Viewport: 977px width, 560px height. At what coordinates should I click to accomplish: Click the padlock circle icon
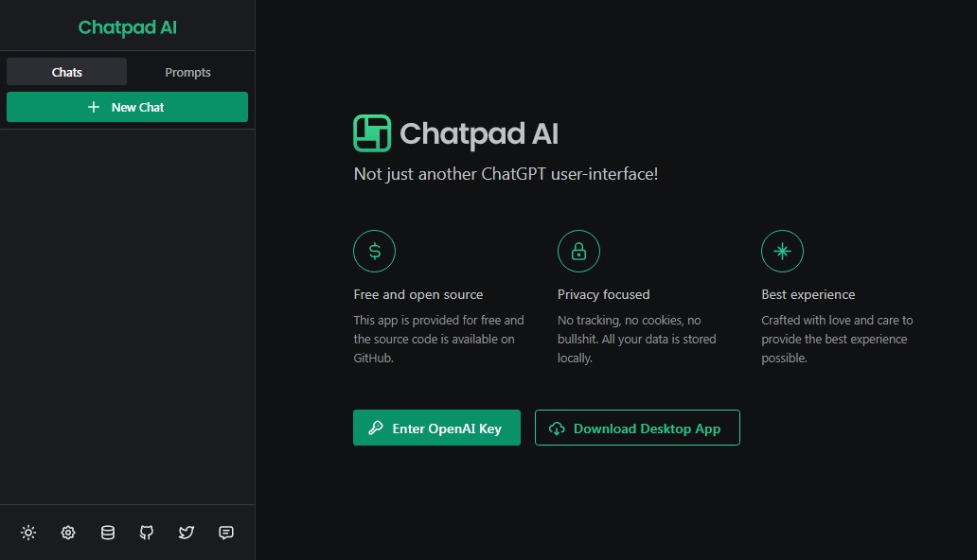tap(578, 251)
